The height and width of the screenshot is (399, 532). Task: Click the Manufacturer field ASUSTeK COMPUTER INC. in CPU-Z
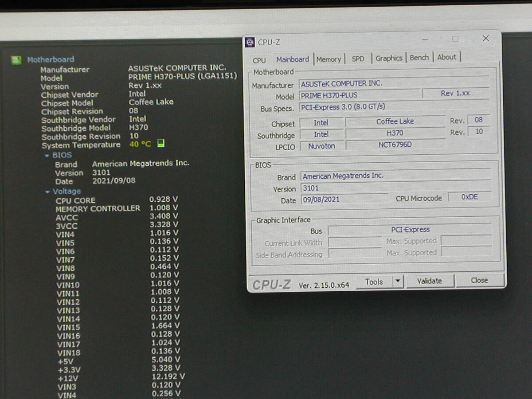pyautogui.click(x=394, y=83)
